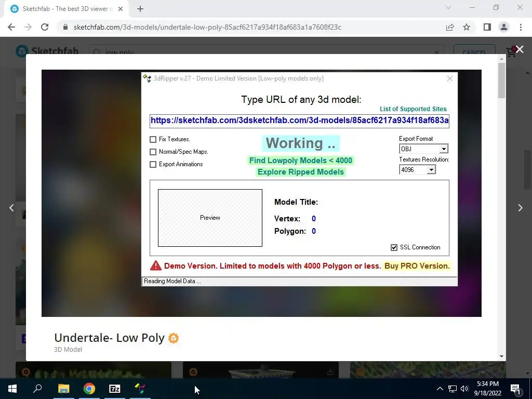Bookmark this page with the star icon
This screenshot has height=399, width=532.
(x=467, y=27)
